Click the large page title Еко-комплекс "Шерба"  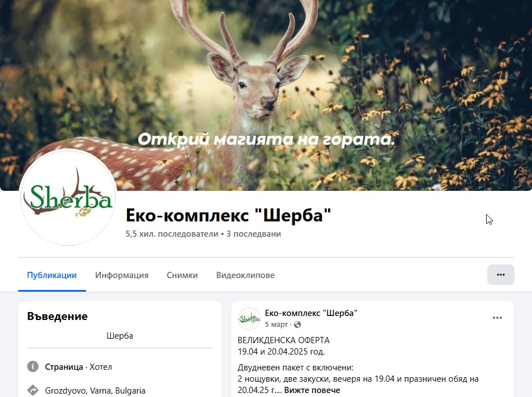click(x=228, y=215)
